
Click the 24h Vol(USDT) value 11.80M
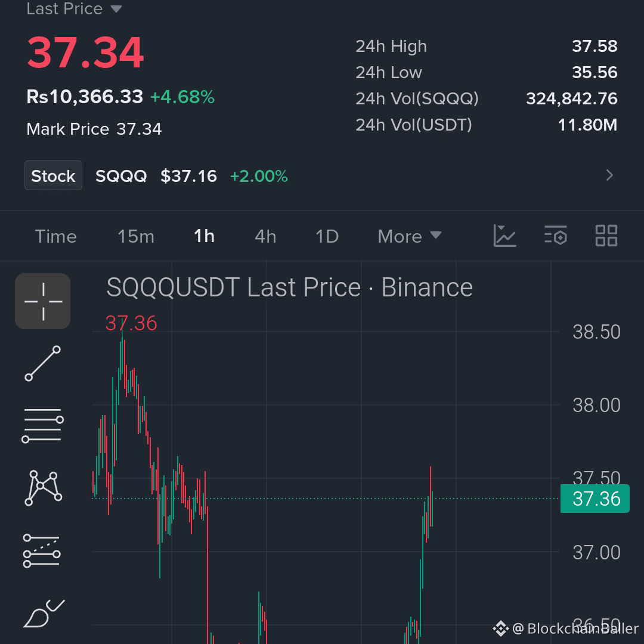point(587,125)
